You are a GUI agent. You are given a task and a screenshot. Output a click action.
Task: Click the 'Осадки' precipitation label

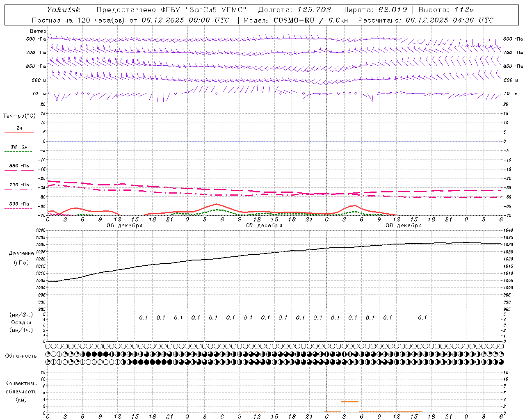pyautogui.click(x=21, y=322)
